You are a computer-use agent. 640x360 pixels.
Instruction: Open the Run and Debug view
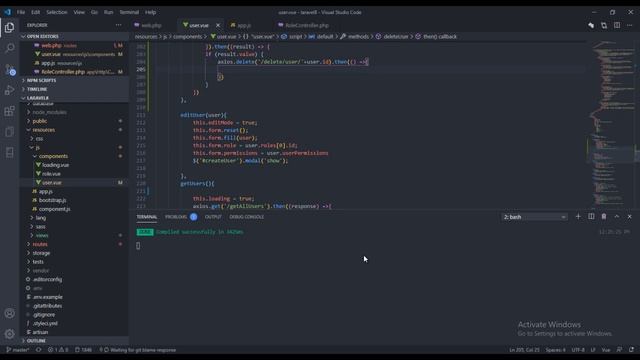tap(9, 90)
